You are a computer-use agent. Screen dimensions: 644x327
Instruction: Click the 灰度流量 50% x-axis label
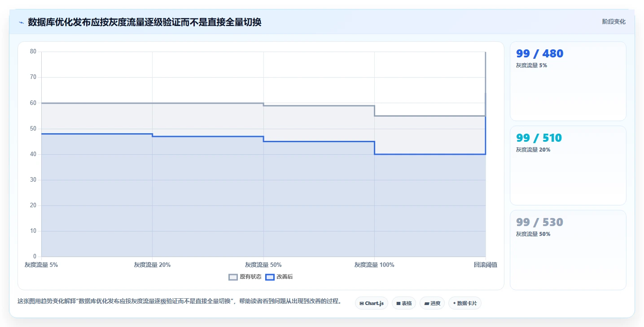[x=263, y=265]
